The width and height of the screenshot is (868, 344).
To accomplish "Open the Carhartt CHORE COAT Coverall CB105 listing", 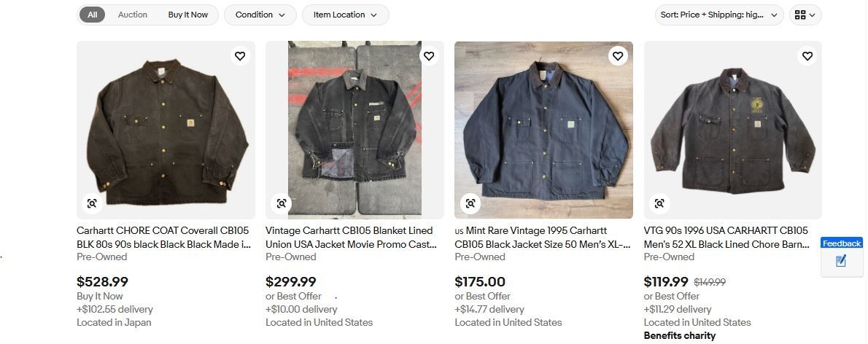I will (165, 238).
